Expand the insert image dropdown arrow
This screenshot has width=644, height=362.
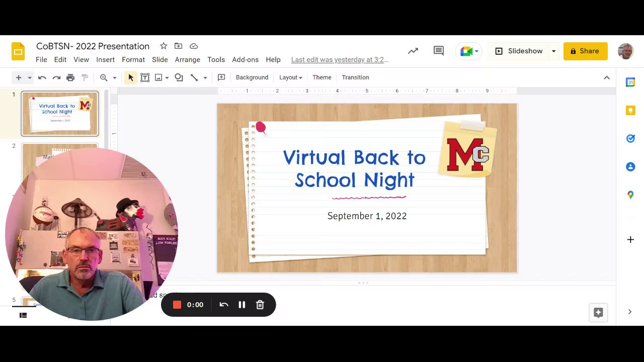click(167, 77)
